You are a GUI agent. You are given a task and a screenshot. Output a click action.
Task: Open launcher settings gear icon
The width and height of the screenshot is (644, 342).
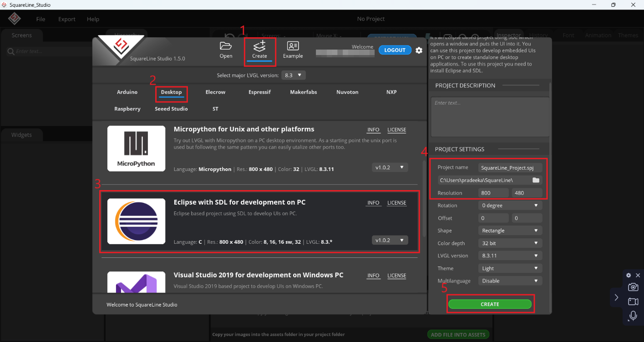[x=419, y=50]
